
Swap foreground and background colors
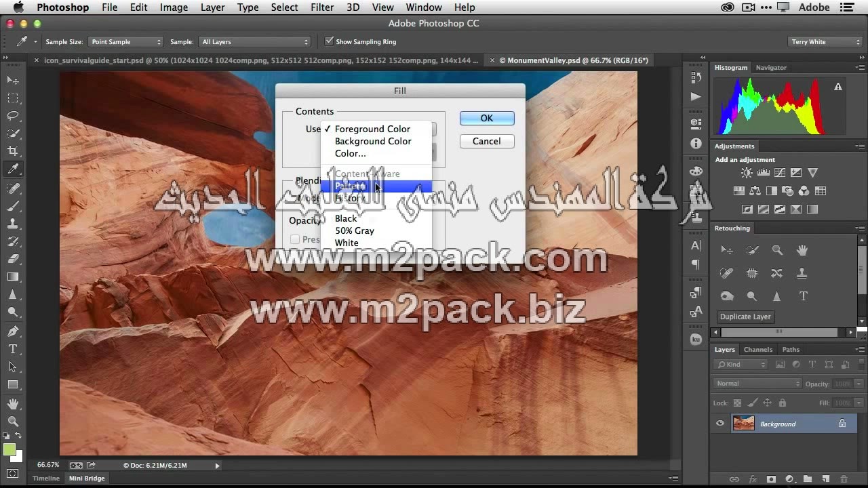click(18, 436)
